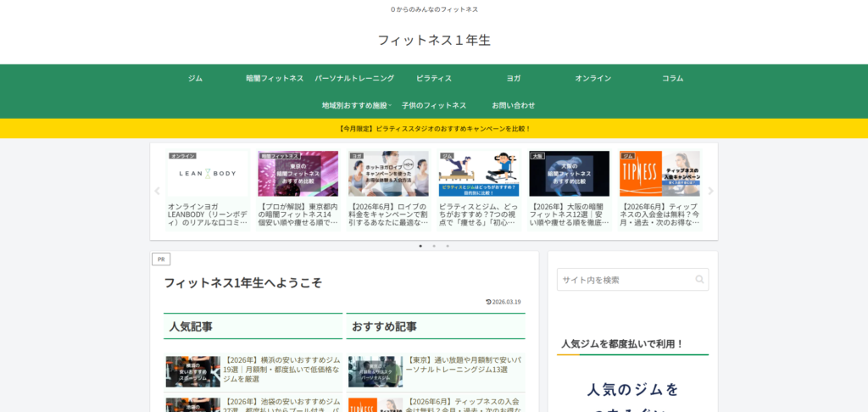Viewport: 868px width, 412px height.
Task: Go to previous carousel slide arrow
Action: 157,191
